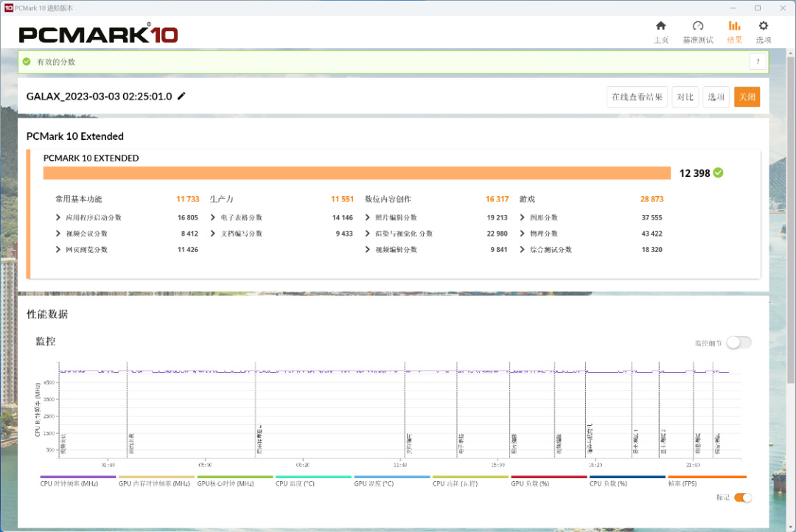796x532 pixels.
Task: Select the CPU 负载 (%) legend
Action: click(x=627, y=481)
